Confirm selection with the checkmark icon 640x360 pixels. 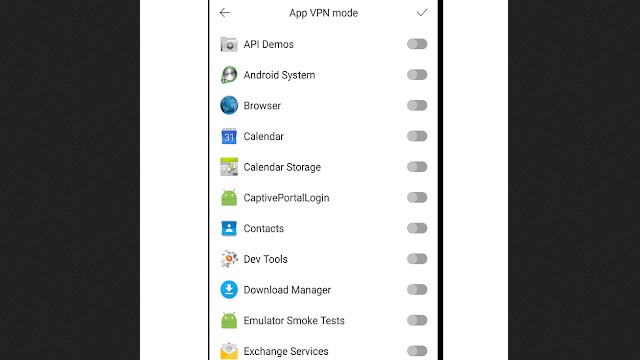[x=422, y=13]
